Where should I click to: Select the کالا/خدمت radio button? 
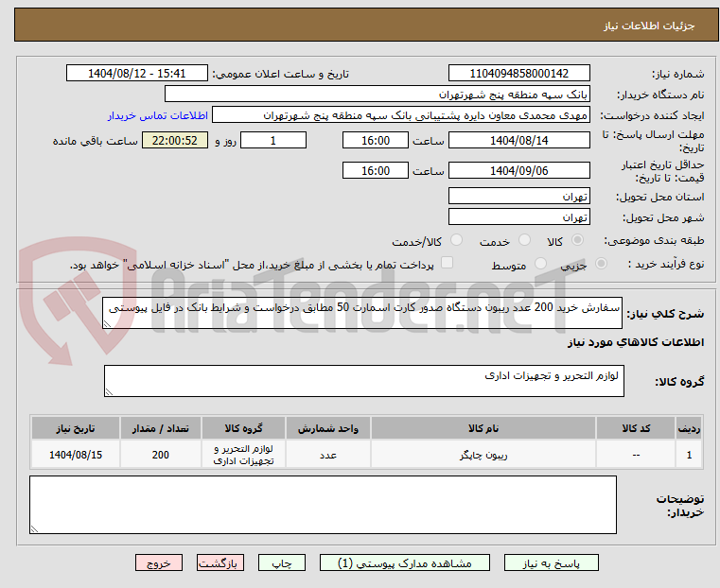(456, 240)
